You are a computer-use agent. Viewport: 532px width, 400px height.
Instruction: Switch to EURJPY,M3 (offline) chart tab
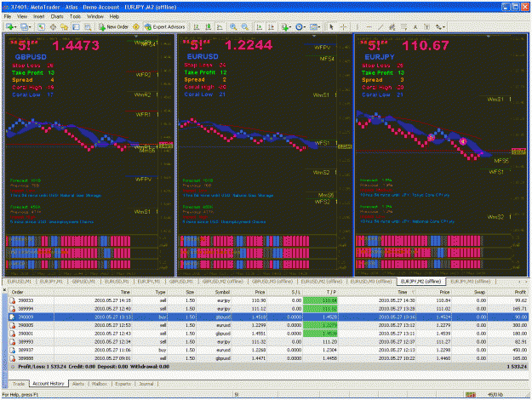point(470,281)
